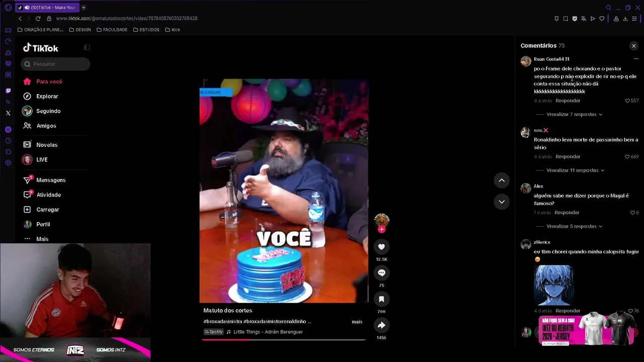Like the video with the heart button

click(x=381, y=247)
